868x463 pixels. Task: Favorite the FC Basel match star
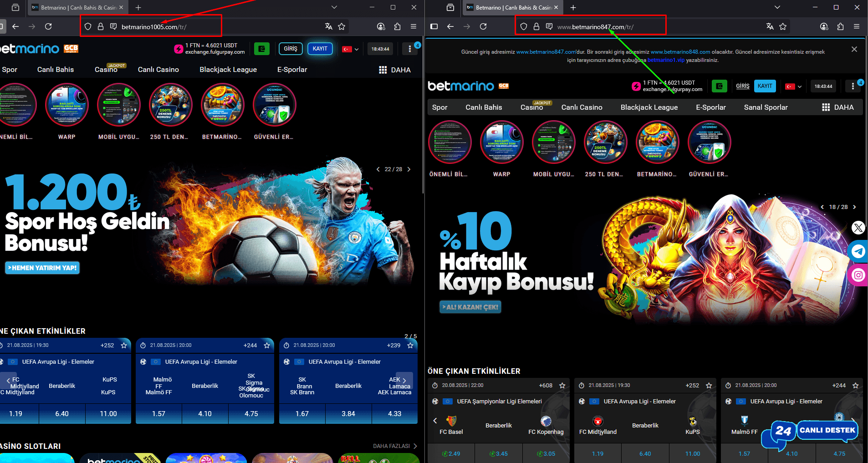pos(562,386)
